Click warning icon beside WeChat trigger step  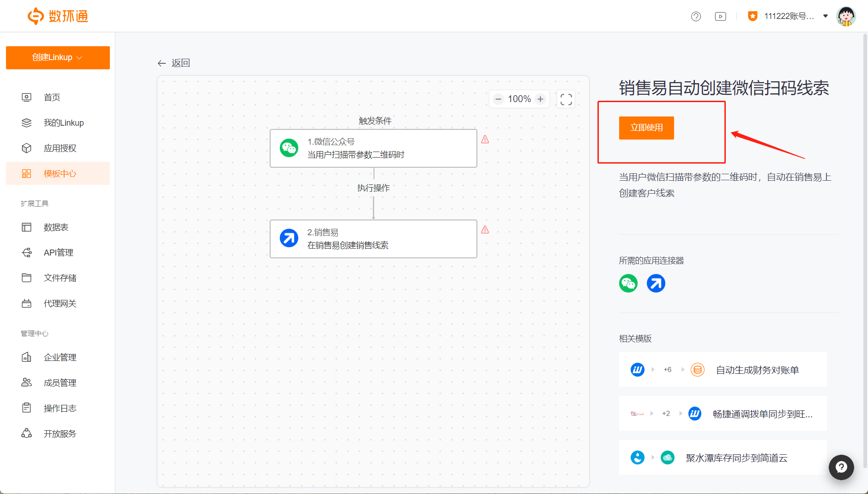pyautogui.click(x=485, y=140)
